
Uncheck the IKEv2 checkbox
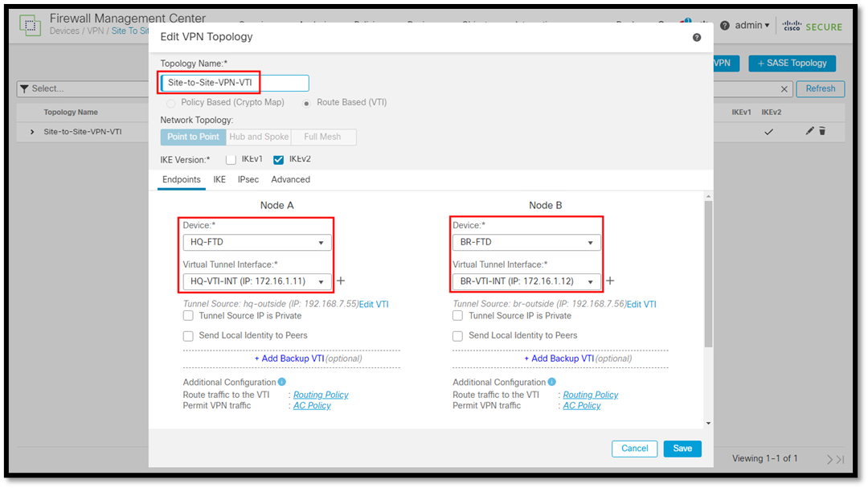(x=278, y=159)
